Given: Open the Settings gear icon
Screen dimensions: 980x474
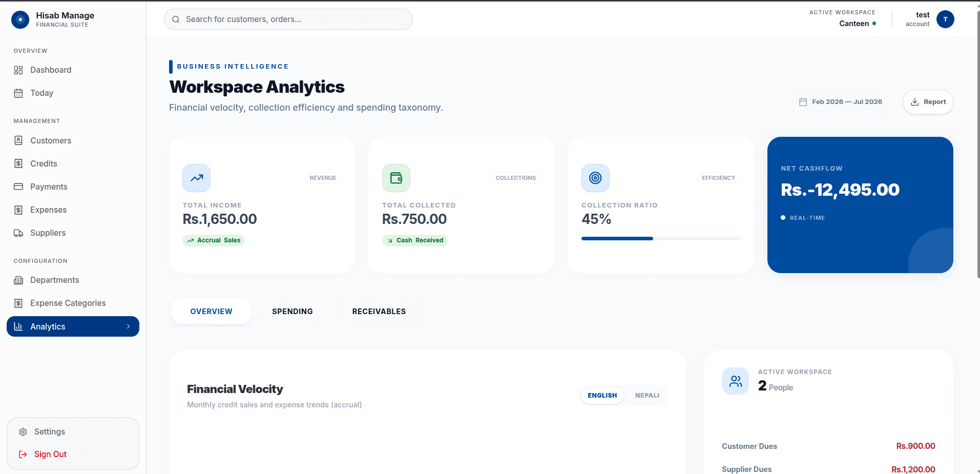Looking at the screenshot, I should point(23,432).
